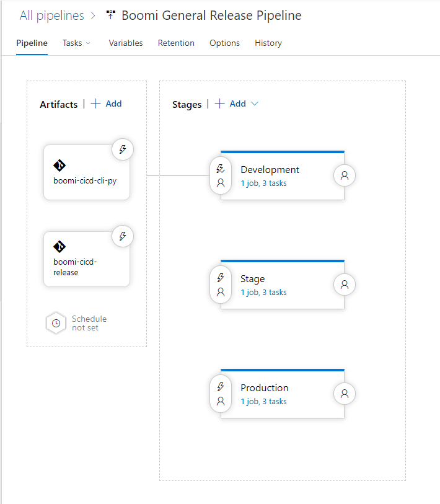
Task: Open Production stage's 1 job, 3 tasks link
Action: pos(263,402)
